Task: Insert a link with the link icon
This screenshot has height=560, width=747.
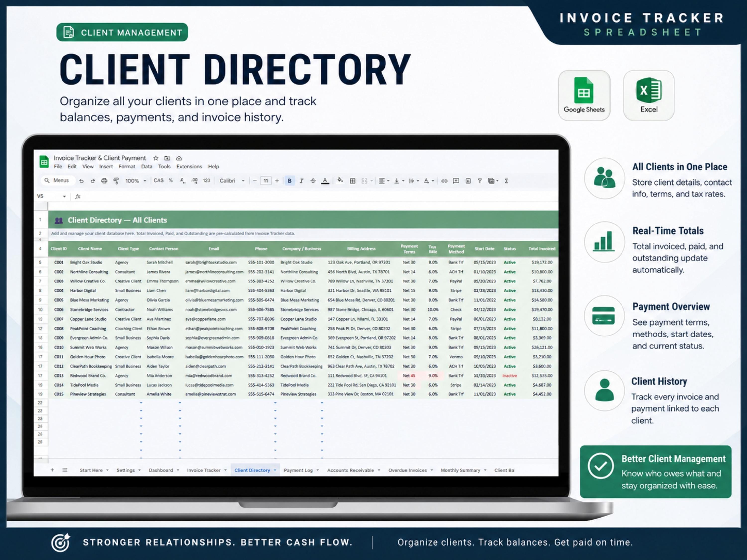Action: [x=444, y=181]
